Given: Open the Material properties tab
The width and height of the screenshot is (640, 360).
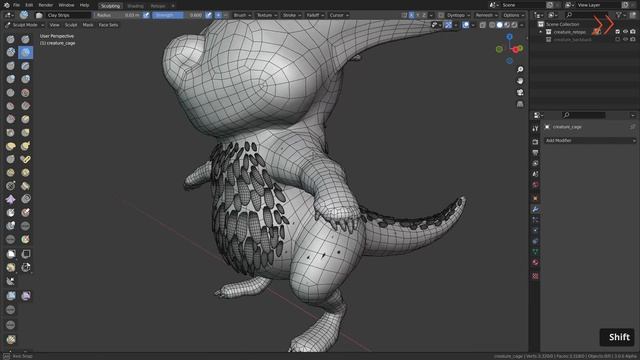Looking at the screenshot, I should (535, 262).
